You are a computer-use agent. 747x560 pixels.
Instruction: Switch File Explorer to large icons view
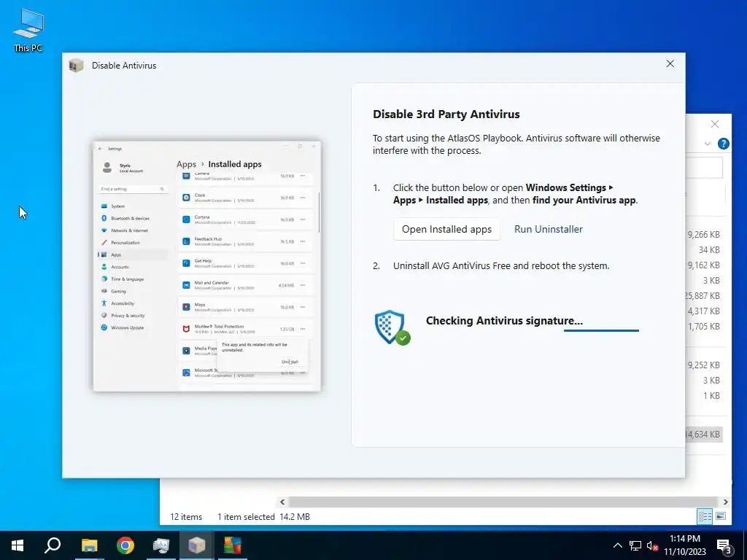tap(721, 516)
